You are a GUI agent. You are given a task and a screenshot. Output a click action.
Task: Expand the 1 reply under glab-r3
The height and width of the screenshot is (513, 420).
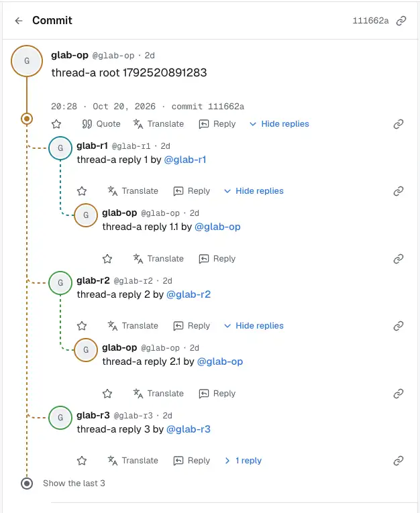coord(244,461)
